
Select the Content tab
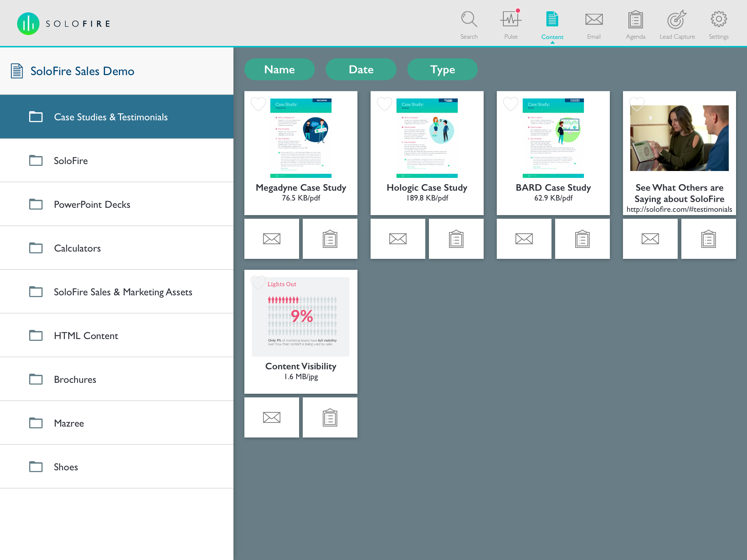point(552,26)
